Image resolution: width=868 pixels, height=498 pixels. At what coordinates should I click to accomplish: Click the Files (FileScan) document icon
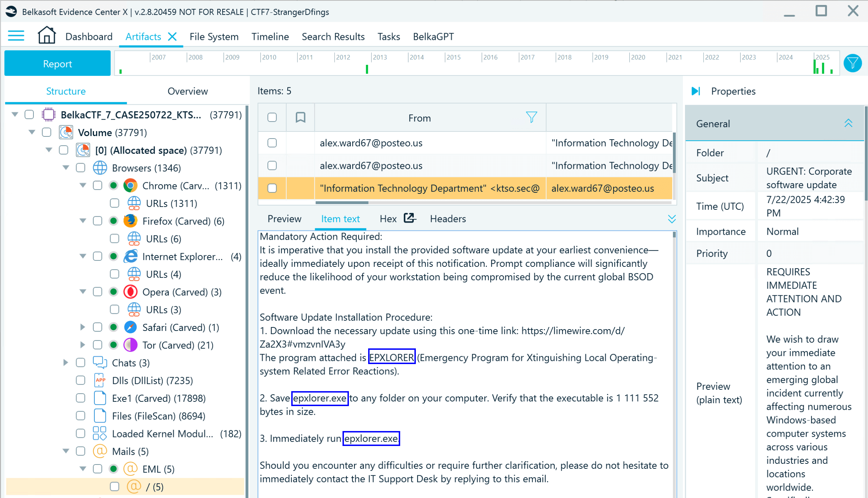tap(100, 416)
